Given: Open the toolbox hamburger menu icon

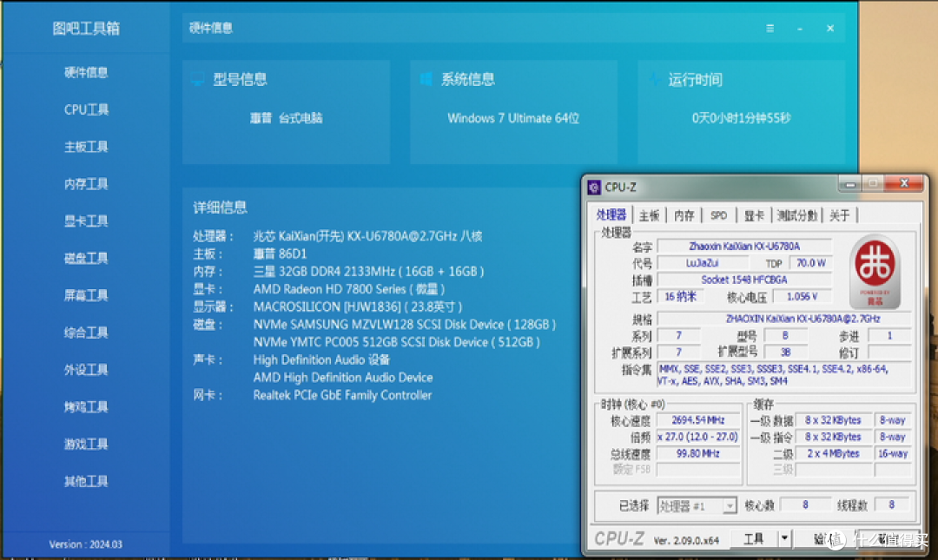Looking at the screenshot, I should (770, 28).
